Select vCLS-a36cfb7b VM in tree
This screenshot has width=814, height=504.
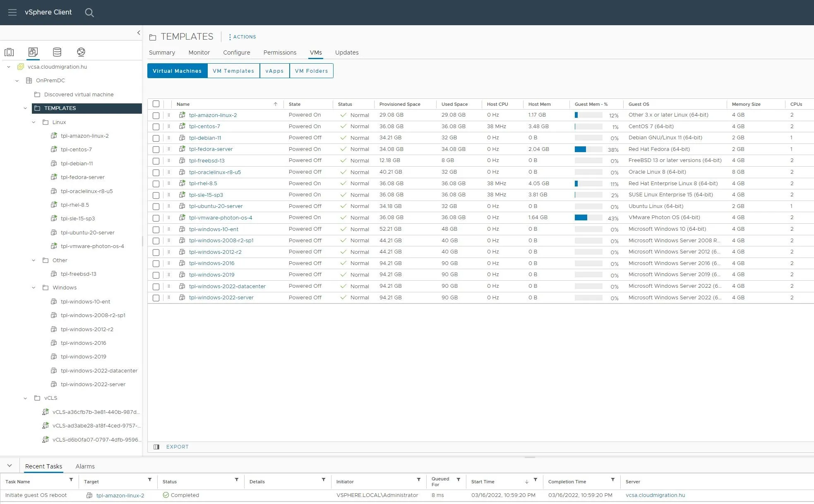point(96,412)
